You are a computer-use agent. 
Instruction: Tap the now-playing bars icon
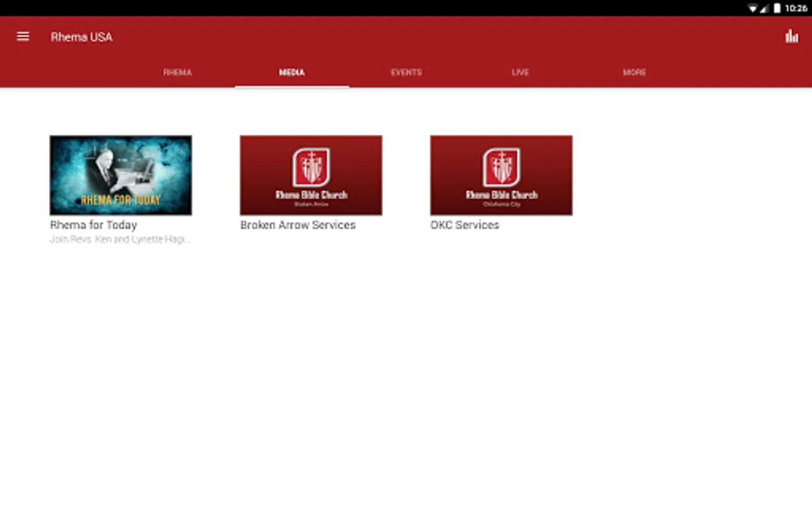791,37
